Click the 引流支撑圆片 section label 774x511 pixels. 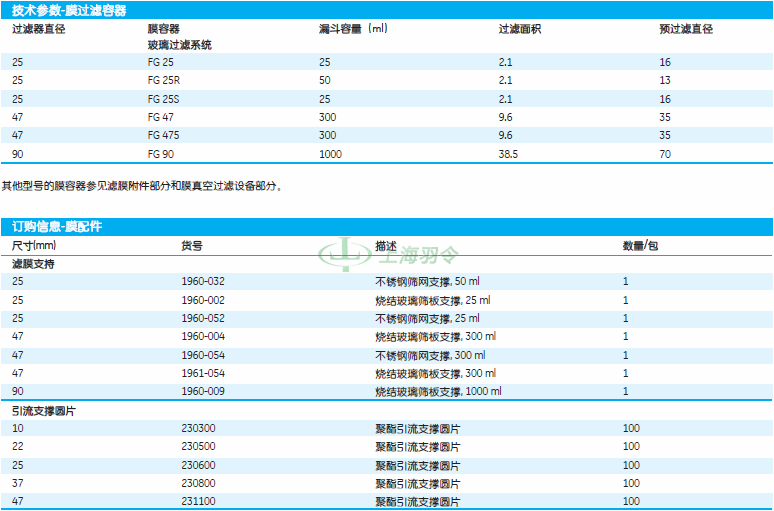(44, 411)
